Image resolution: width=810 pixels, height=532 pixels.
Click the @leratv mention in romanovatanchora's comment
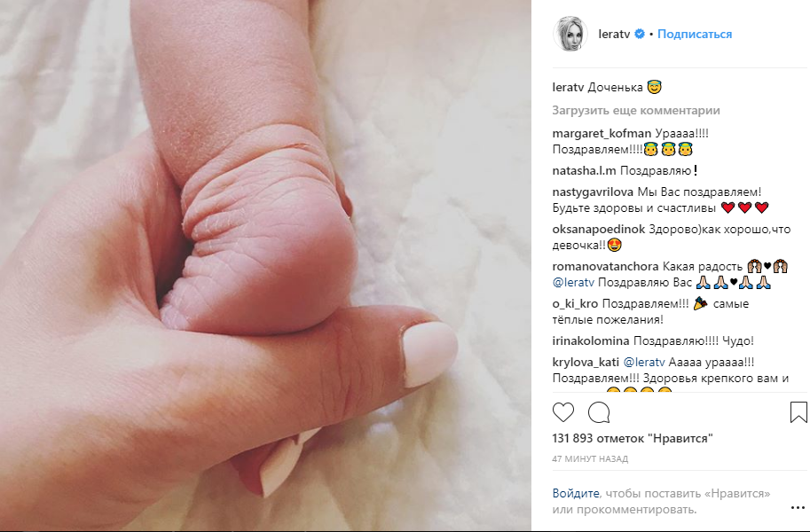point(573,283)
